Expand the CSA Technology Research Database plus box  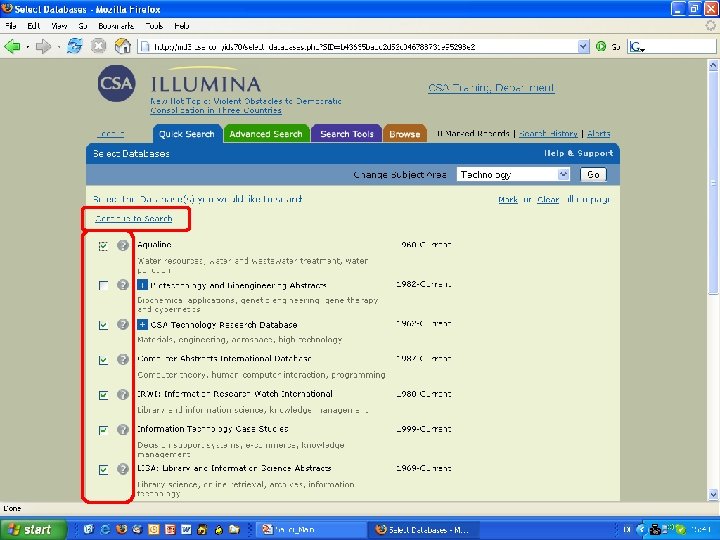pos(142,325)
